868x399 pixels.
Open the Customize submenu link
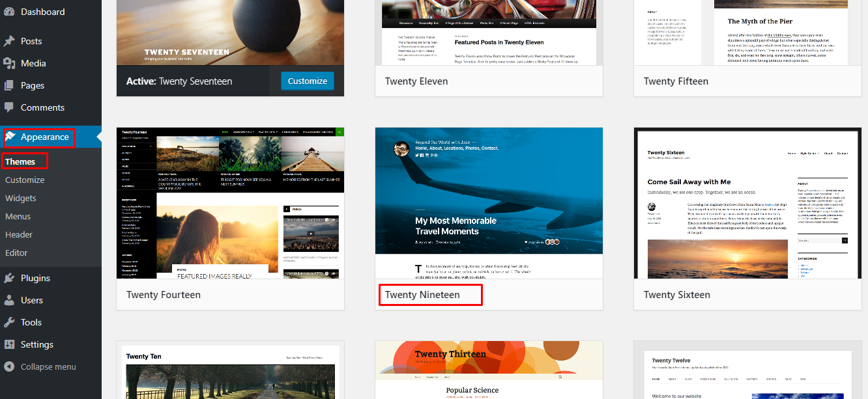coord(25,180)
